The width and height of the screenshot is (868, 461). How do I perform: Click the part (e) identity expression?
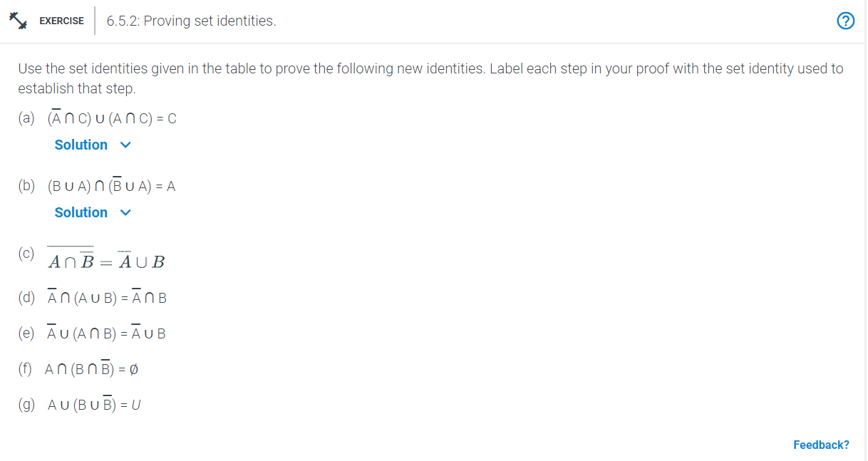106,333
